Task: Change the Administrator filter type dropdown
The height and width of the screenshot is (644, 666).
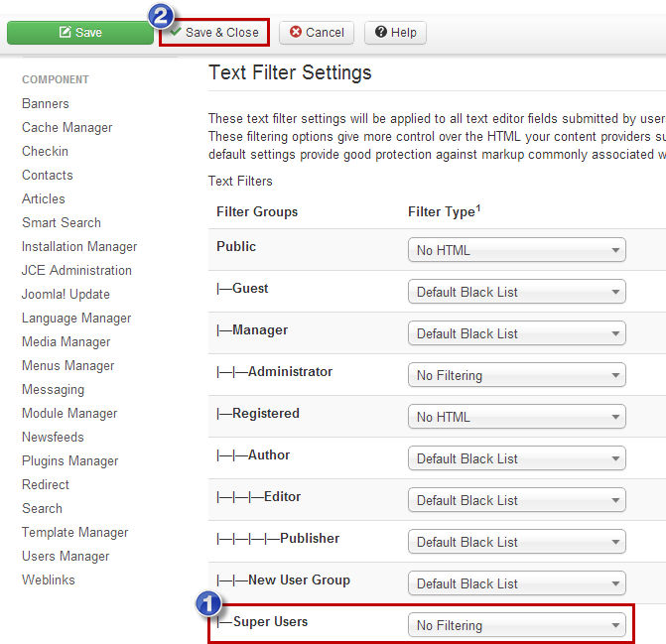Action: coord(516,375)
